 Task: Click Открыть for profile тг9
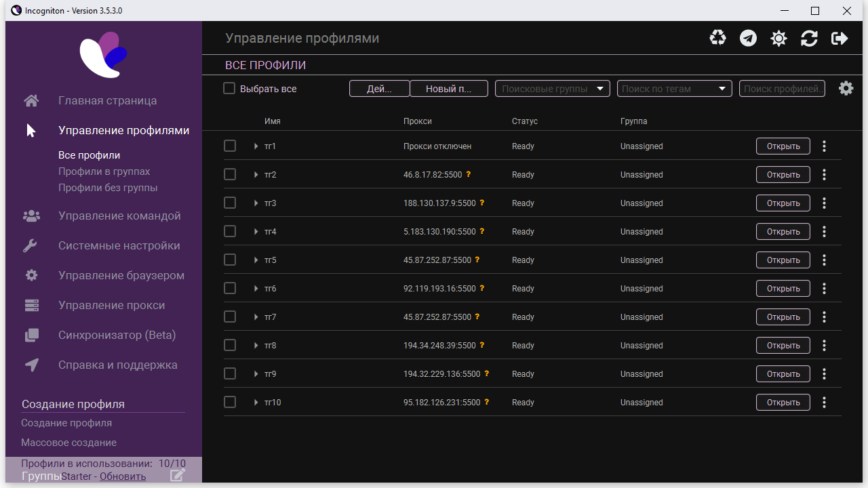tap(783, 373)
